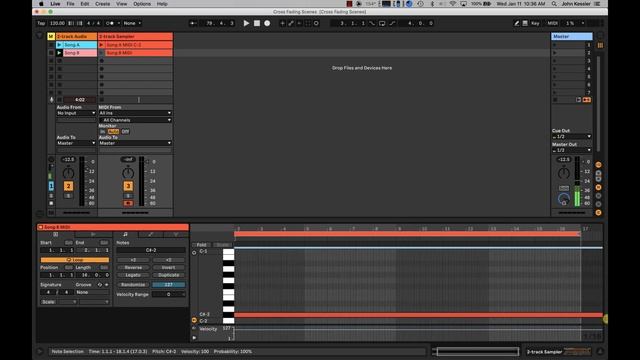This screenshot has height=360, width=640.
Task: Open the Notes tab in clip view
Action: click(125, 234)
